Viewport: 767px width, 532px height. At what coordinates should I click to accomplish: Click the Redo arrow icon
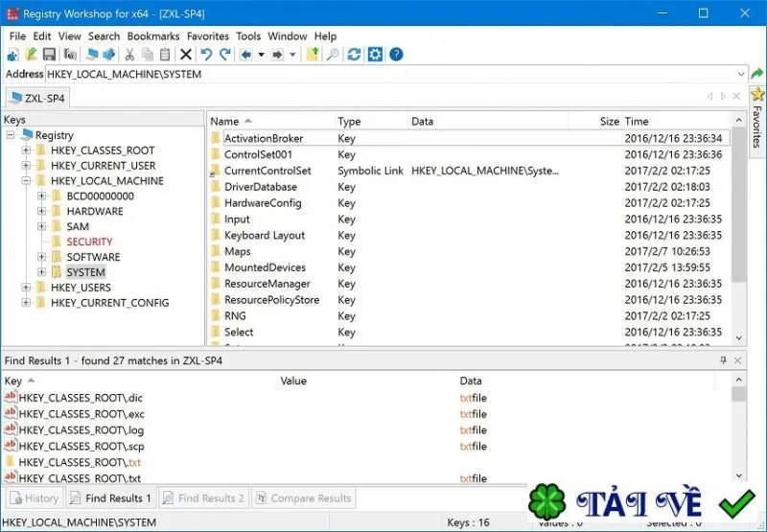[x=225, y=55]
